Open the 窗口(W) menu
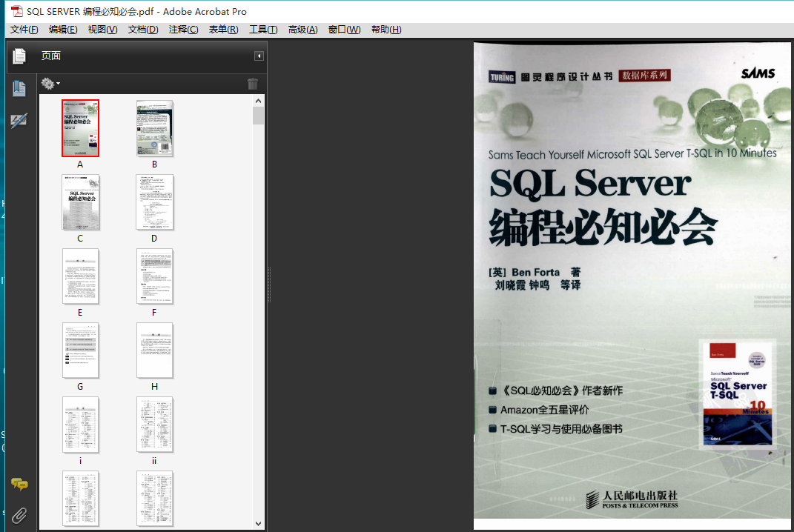Viewport: 794px width, 532px height. click(344, 30)
